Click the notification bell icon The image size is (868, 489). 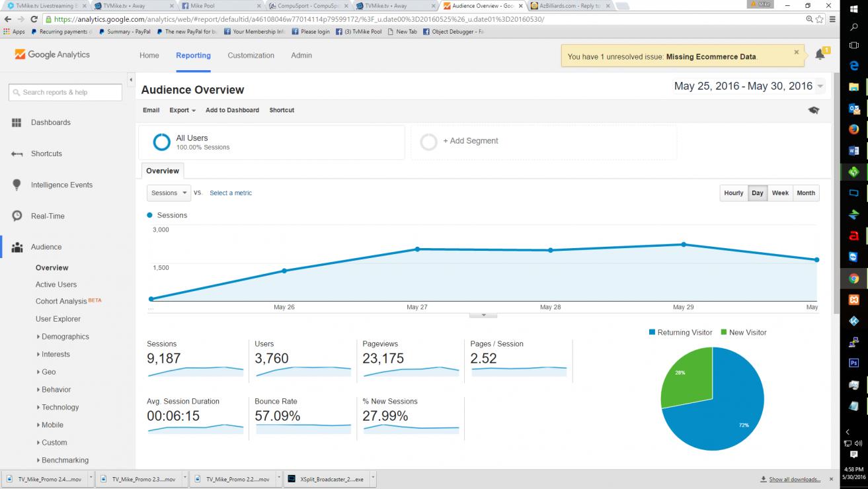click(820, 55)
